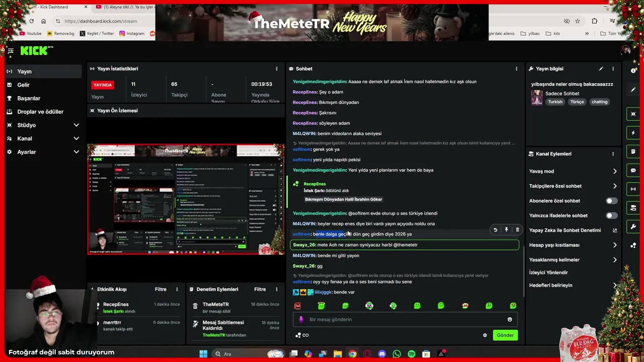Open Yasaklanmış kelimeler arrow
The height and width of the screenshot is (362, 644).
[x=614, y=260]
